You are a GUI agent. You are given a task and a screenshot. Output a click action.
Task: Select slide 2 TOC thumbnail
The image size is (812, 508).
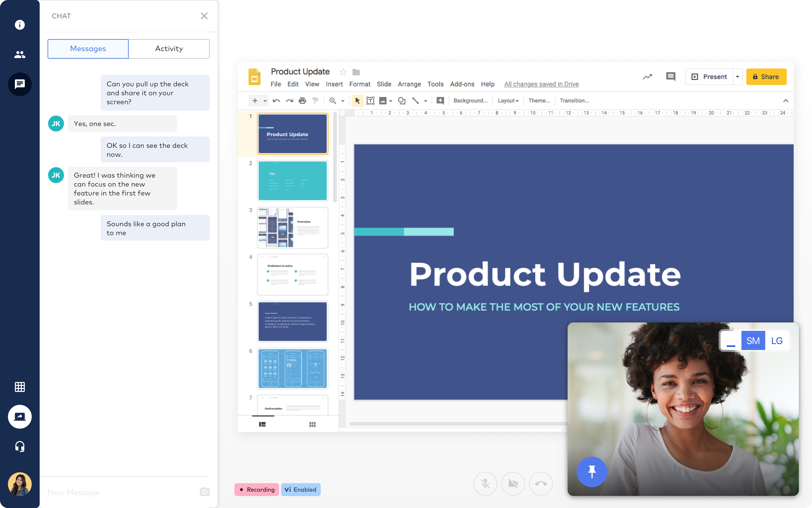(x=292, y=180)
